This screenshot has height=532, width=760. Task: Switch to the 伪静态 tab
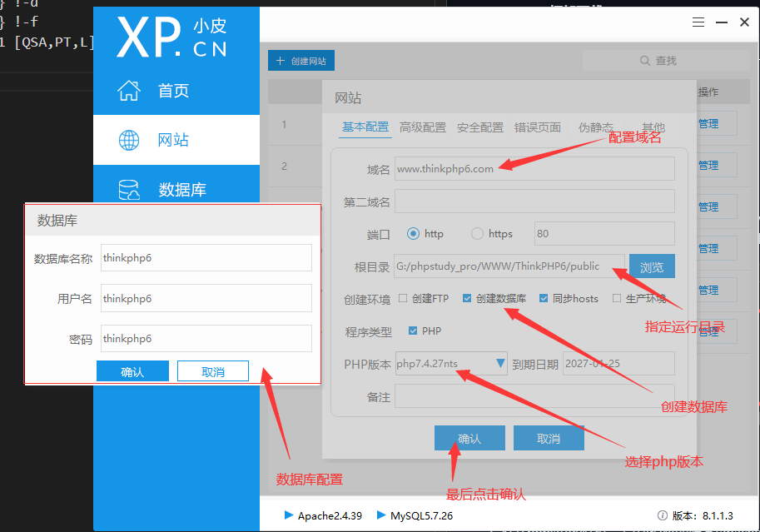click(596, 127)
